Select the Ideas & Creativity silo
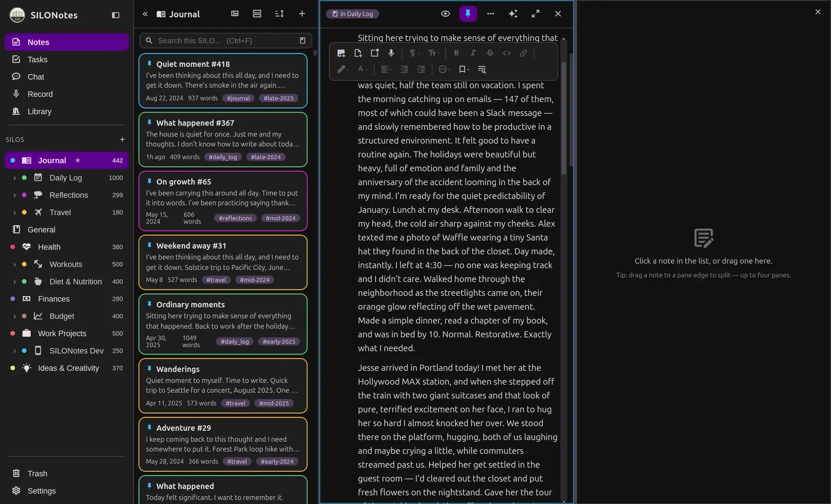This screenshot has height=504, width=831. 66,368
